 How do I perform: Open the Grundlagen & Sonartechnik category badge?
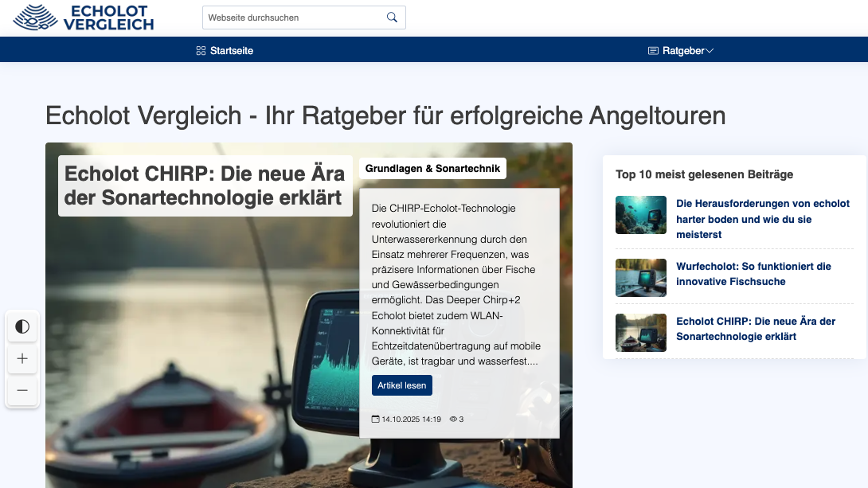pos(432,168)
